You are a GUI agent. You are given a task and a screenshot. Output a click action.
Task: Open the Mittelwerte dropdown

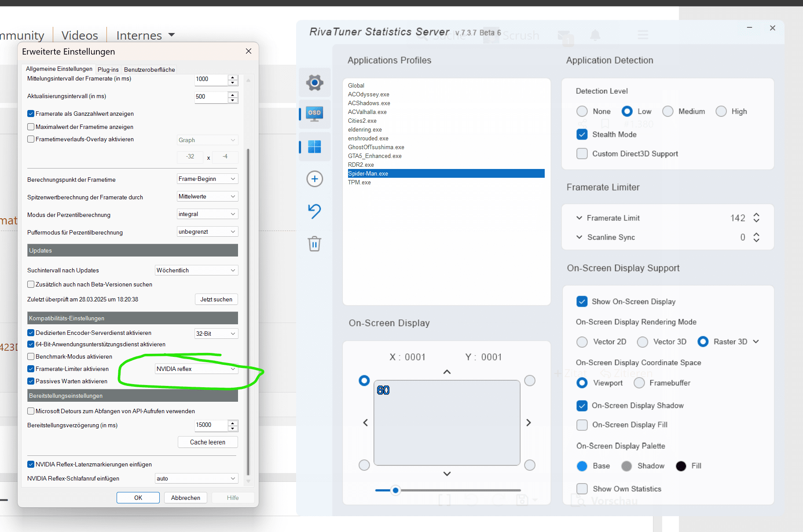(x=207, y=196)
